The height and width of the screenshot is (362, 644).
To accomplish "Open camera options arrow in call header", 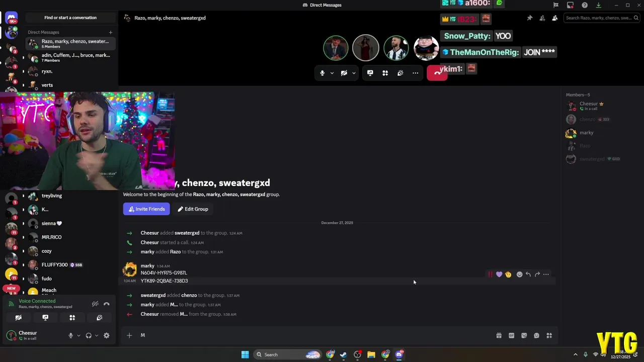I will (x=354, y=73).
